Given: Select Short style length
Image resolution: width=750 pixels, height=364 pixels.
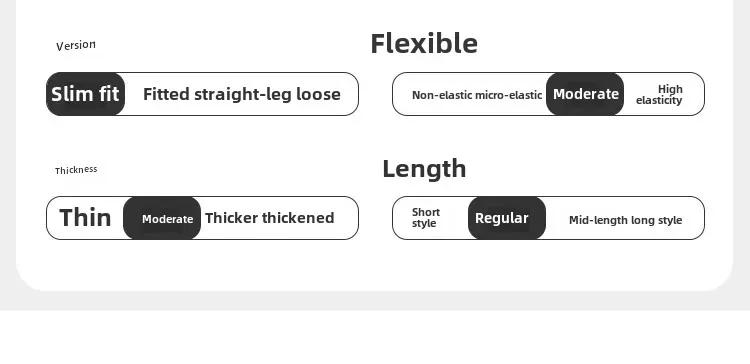Looking at the screenshot, I should tap(426, 218).
